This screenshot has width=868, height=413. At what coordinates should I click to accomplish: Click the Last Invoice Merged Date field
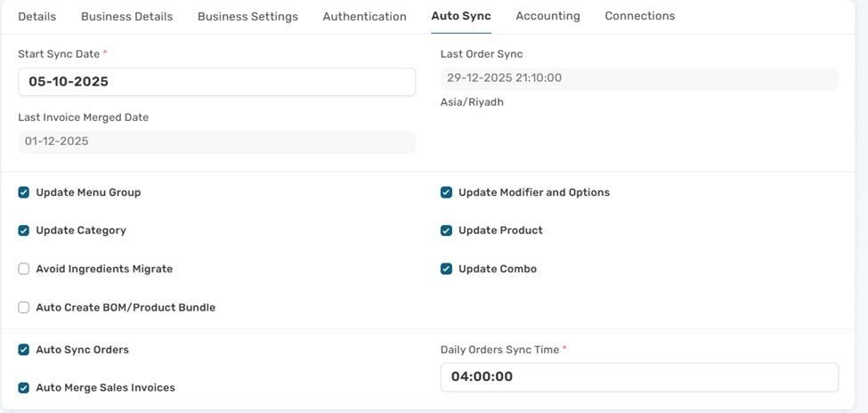216,142
